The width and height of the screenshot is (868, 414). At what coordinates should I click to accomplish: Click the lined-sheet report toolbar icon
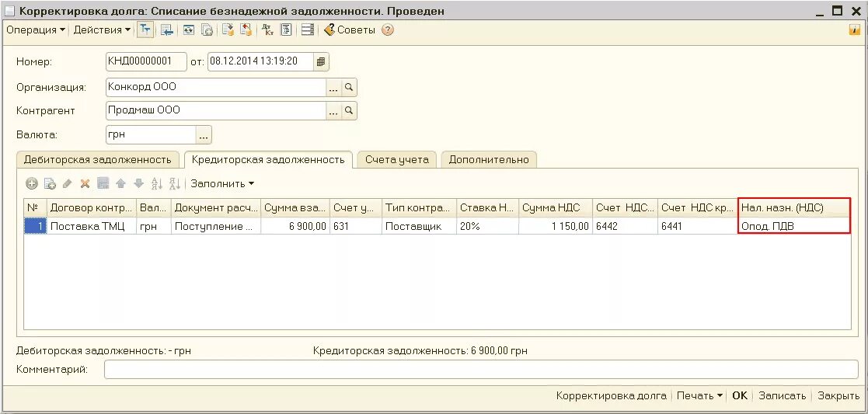[286, 30]
